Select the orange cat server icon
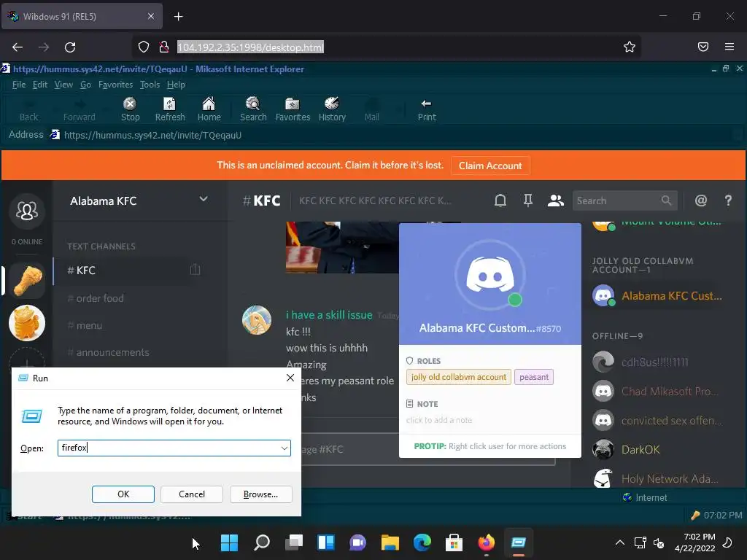 point(27,323)
